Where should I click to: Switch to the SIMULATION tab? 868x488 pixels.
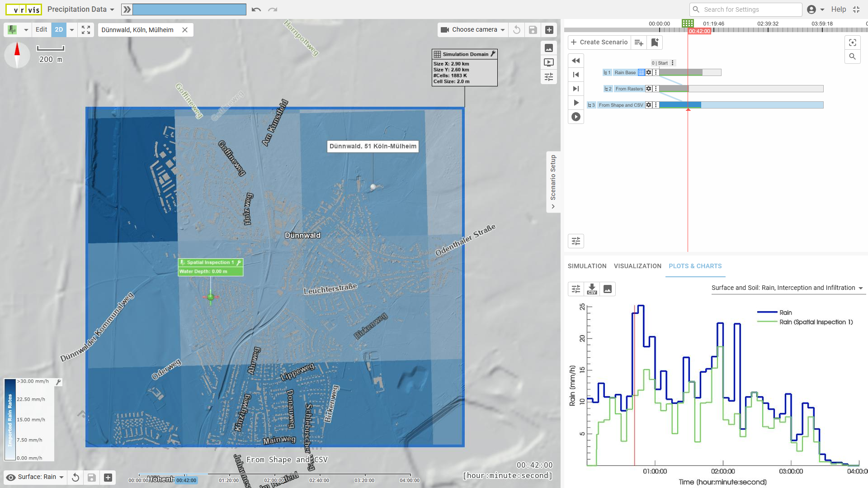point(587,266)
